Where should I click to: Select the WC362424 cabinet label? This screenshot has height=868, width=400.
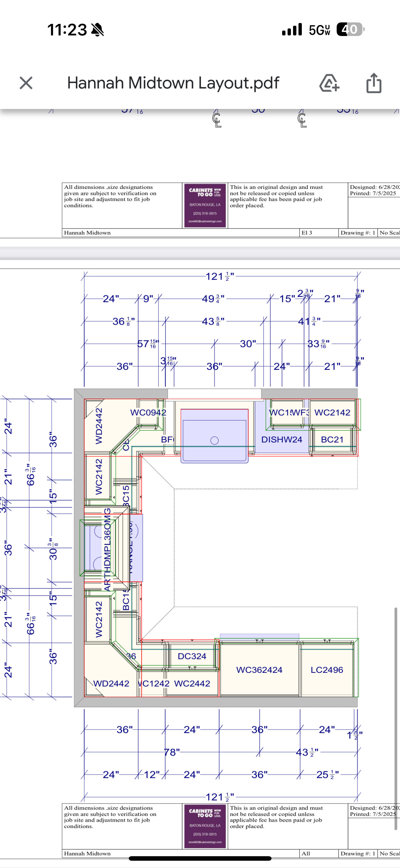tap(259, 669)
